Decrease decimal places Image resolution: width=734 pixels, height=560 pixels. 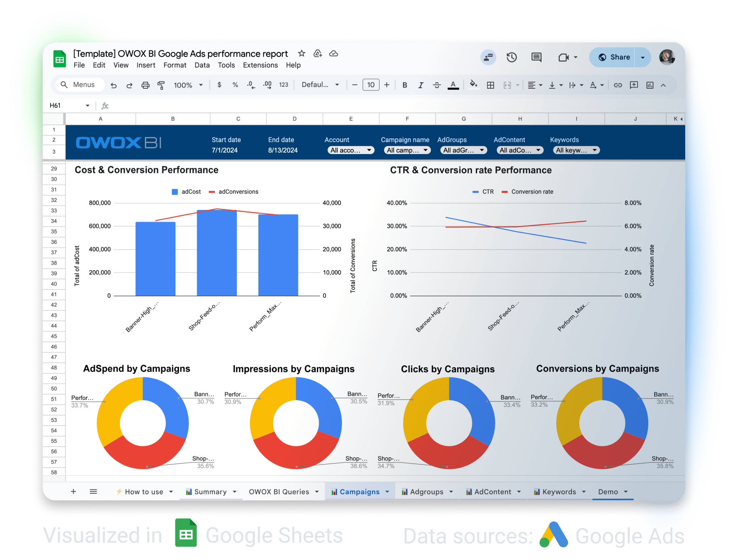(251, 85)
